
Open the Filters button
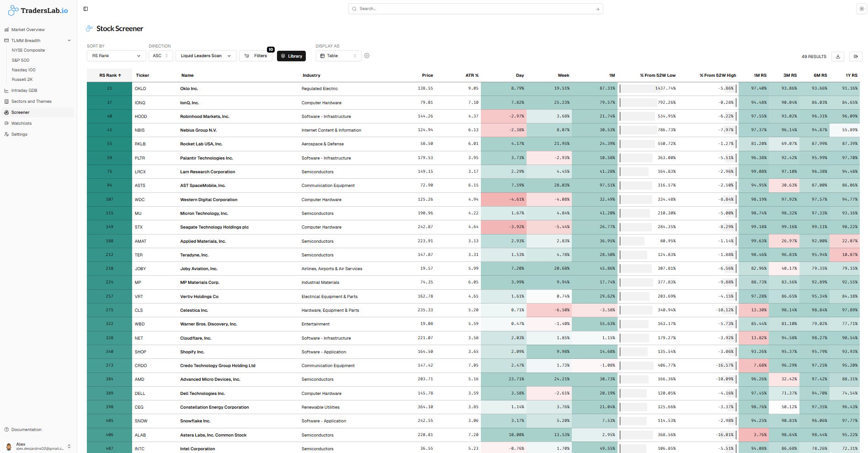coord(256,56)
